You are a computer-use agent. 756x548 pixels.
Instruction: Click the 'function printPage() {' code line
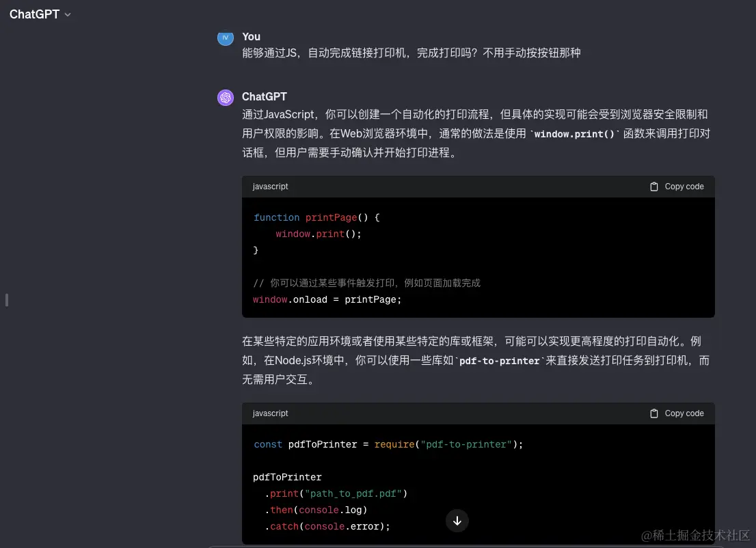click(316, 217)
